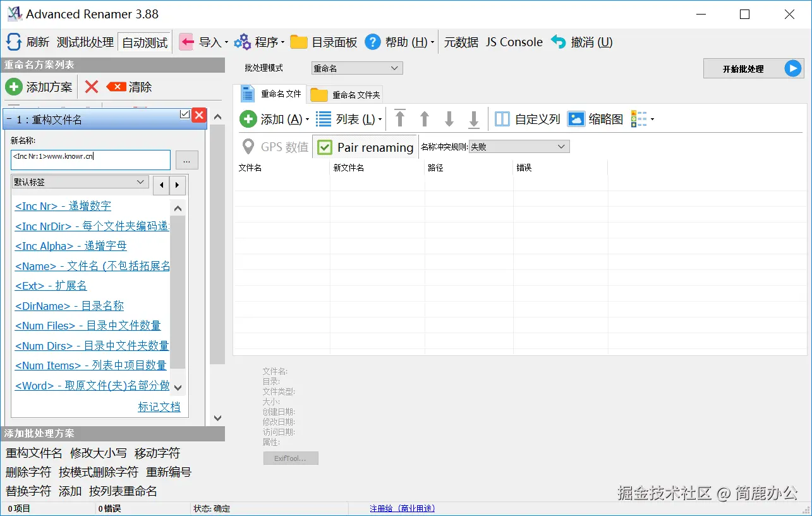Click the 注册给 (商业用途) link
Screen dimensions: 812x516
point(403,508)
